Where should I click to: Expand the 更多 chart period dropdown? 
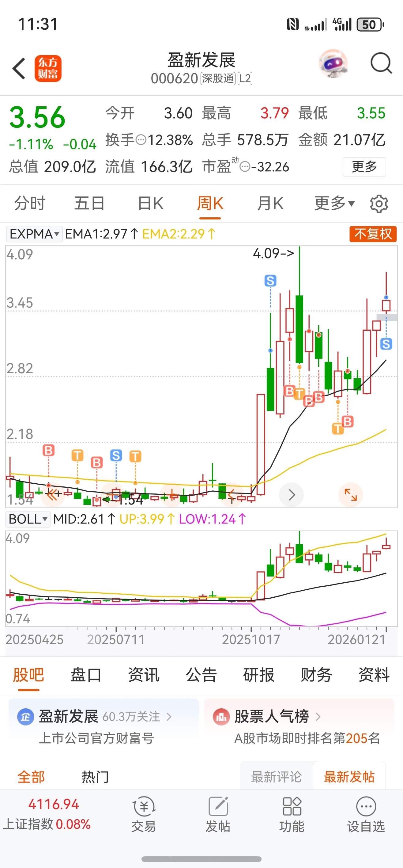pyautogui.click(x=335, y=203)
